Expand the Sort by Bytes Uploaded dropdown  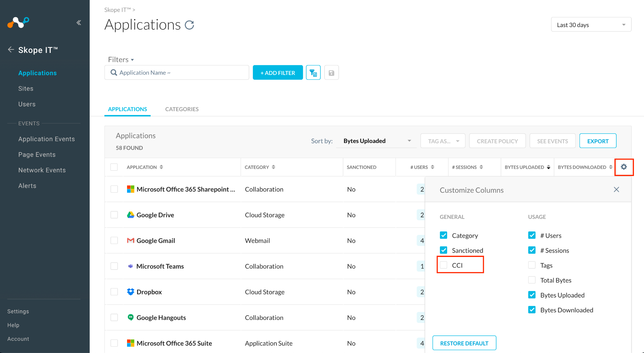pos(376,141)
